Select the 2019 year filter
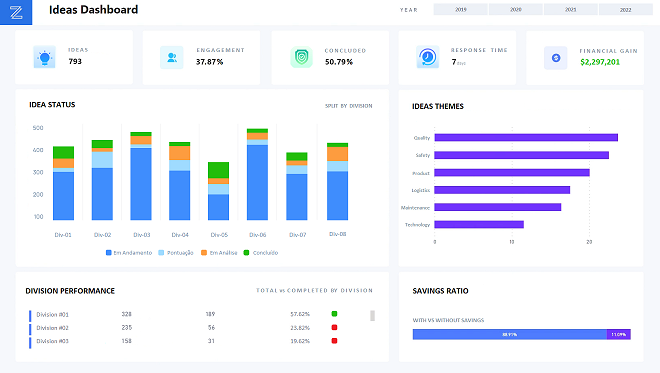This screenshot has width=660, height=373. (460, 9)
